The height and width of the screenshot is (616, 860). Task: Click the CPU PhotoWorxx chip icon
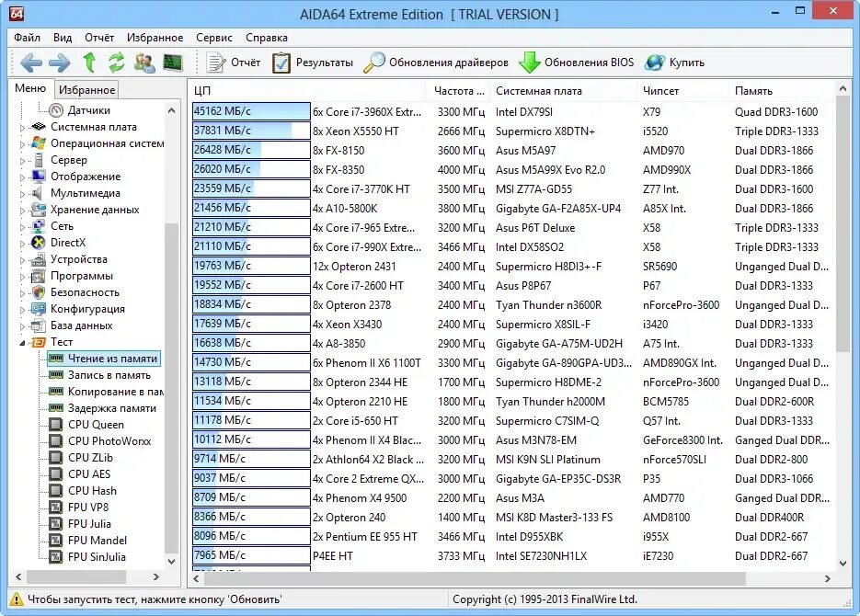click(55, 441)
